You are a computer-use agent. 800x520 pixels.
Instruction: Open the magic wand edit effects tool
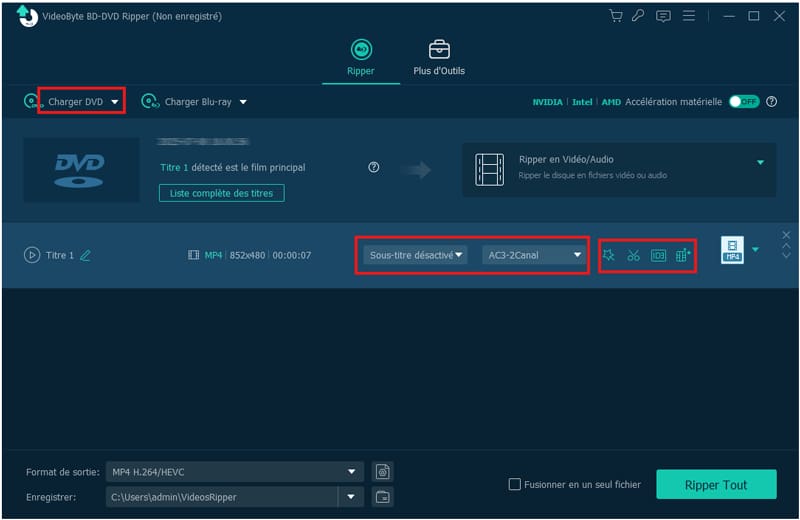tap(609, 255)
